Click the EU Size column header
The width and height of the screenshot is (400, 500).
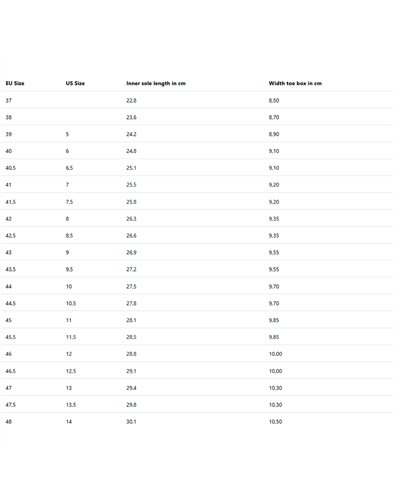[x=15, y=83]
